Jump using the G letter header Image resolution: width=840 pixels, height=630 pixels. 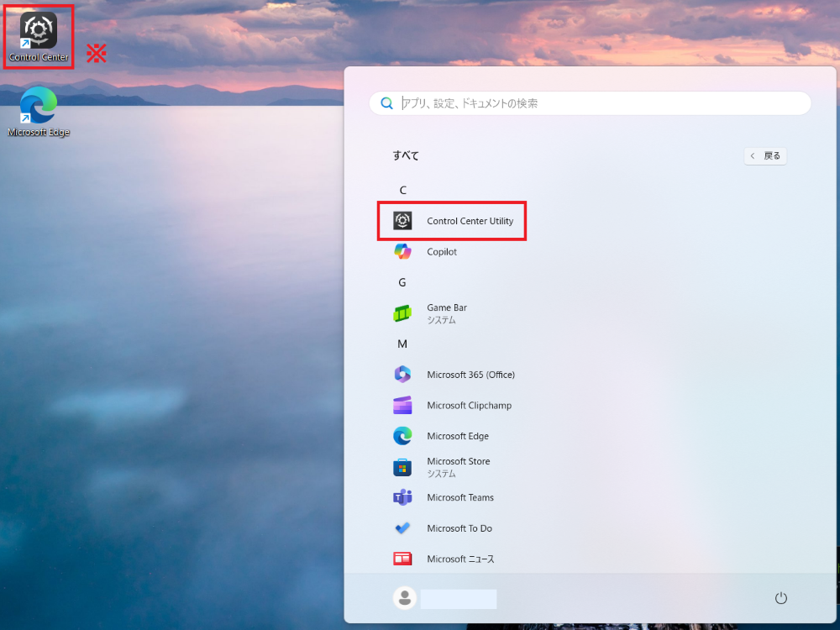tap(402, 282)
